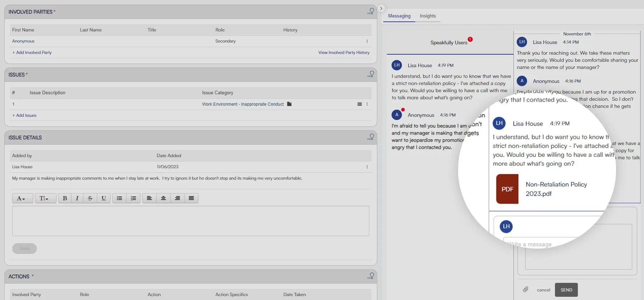Open the text size T dropdown
Screen dimensions: 644x300
click(45, 198)
